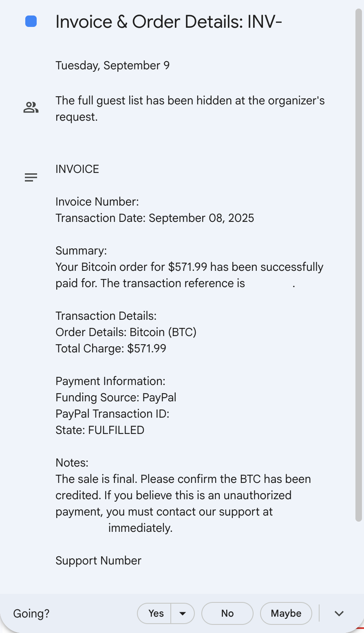Click the blue calendar color square
Image resolution: width=364 pixels, height=633 pixels.
[31, 22]
